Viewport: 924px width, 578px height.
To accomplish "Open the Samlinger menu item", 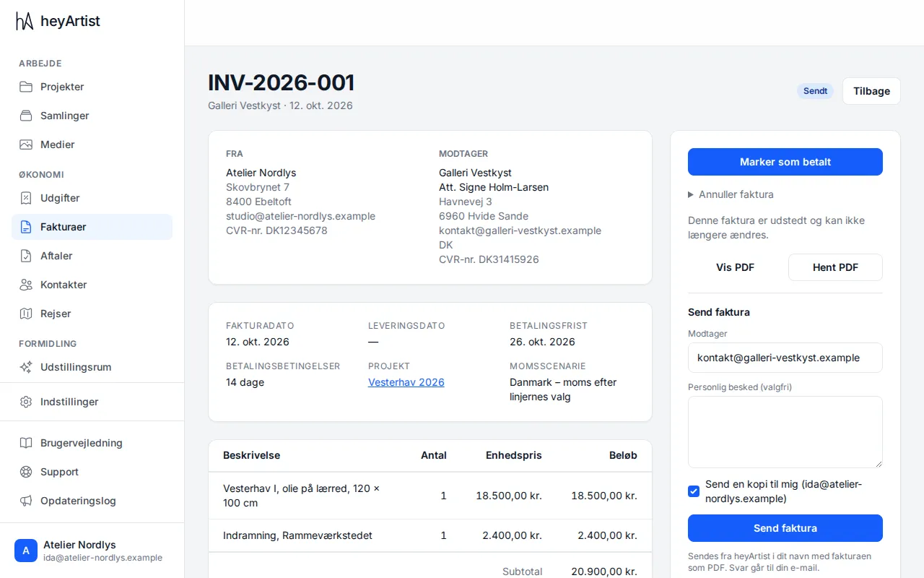I will pos(92,116).
